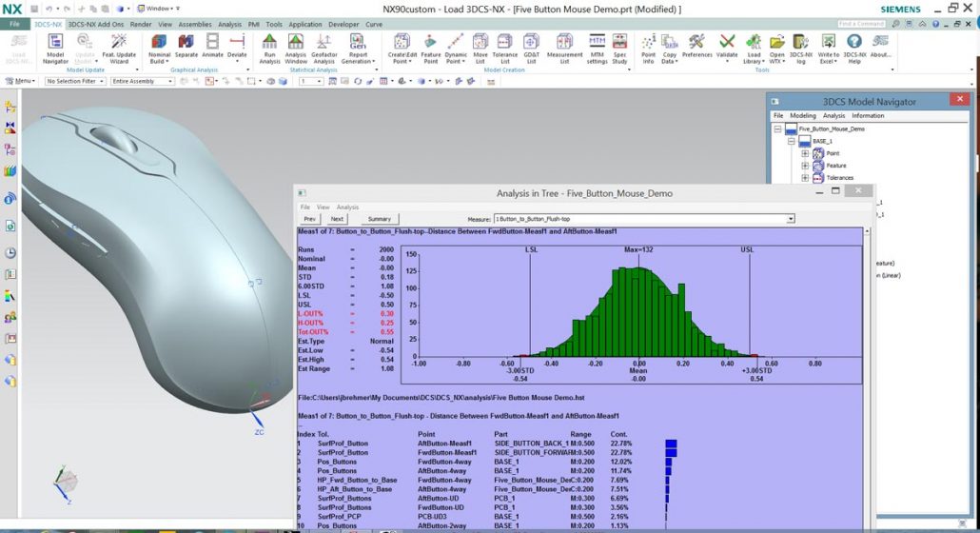Switch to the Assemblies ribbon tab
The height and width of the screenshot is (533, 980).
coord(195,24)
